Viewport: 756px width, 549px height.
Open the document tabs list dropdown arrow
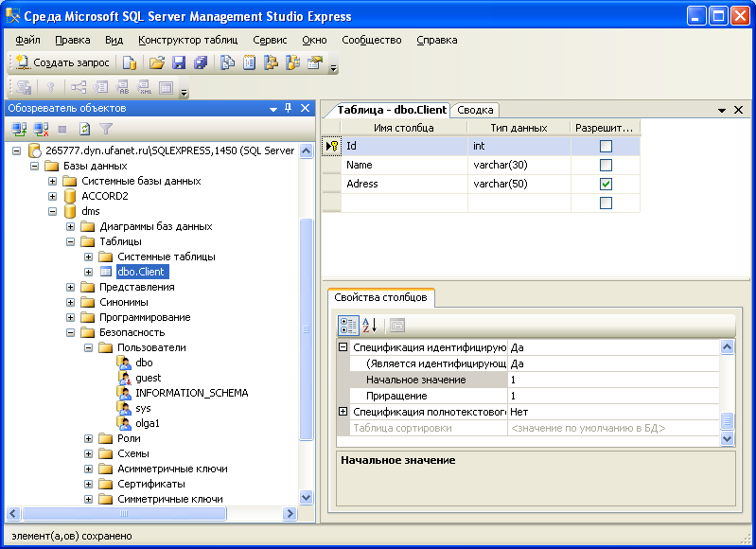(x=722, y=111)
